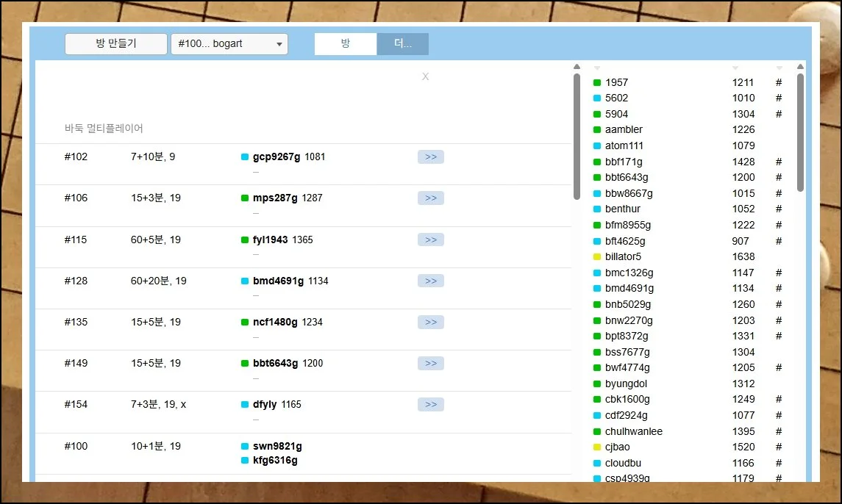
Task: Click the >> join button for room #128
Action: point(430,281)
